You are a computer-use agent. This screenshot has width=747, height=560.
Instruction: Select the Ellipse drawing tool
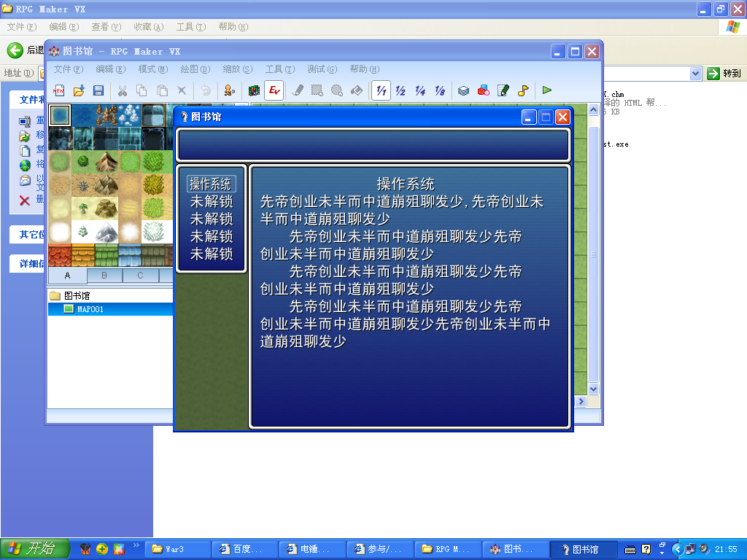[337, 90]
